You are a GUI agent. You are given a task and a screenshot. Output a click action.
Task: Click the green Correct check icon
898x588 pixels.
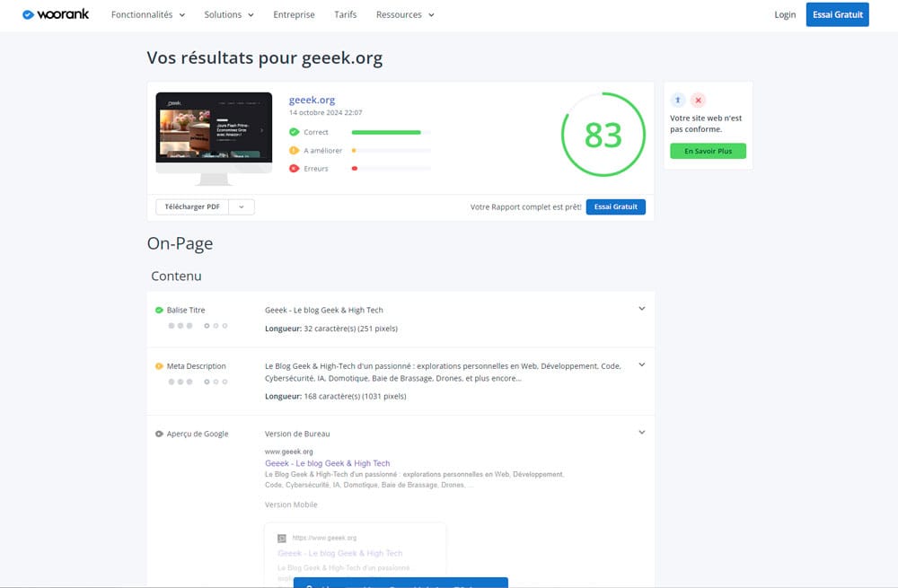295,132
